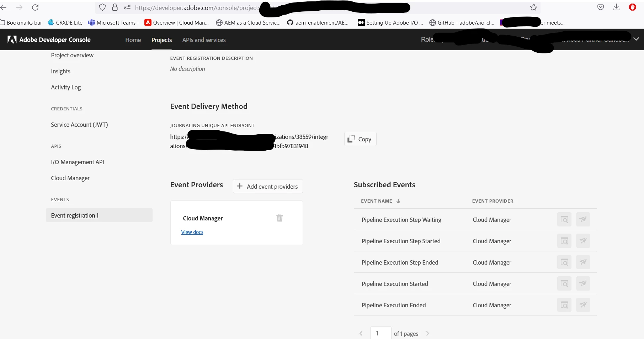Image resolution: width=644 pixels, height=339 pixels.
Task: Click 'Pipeline Execution Step Waiting' event name
Action: coord(401,220)
